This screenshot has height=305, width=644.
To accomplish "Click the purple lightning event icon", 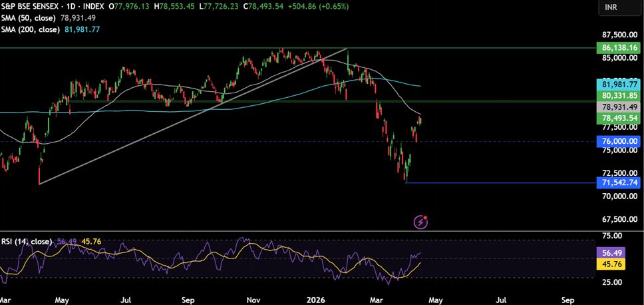I will (x=420, y=222).
